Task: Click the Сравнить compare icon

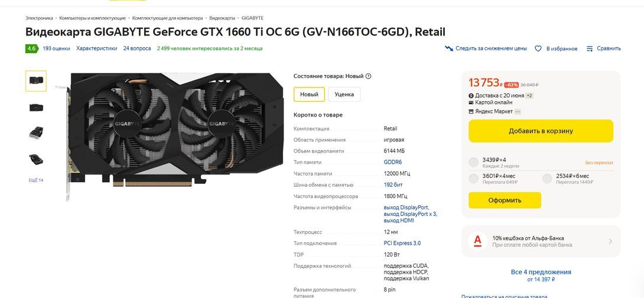Action: click(x=590, y=48)
